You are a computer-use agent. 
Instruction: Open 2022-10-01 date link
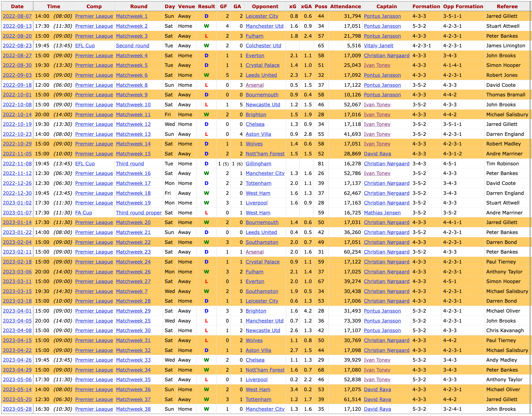tap(17, 95)
